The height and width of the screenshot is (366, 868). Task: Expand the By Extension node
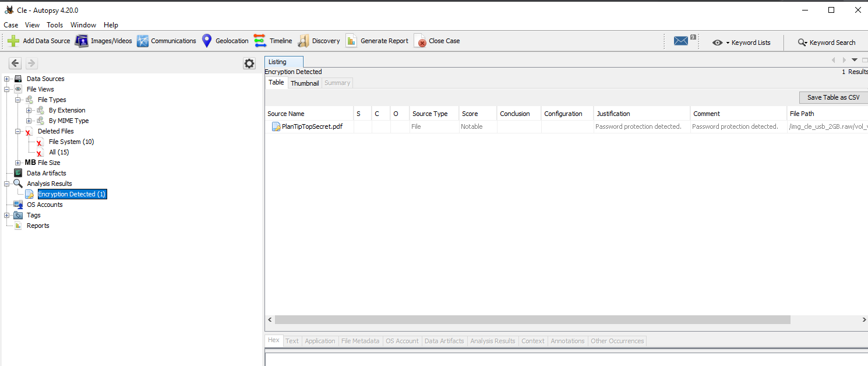(29, 110)
